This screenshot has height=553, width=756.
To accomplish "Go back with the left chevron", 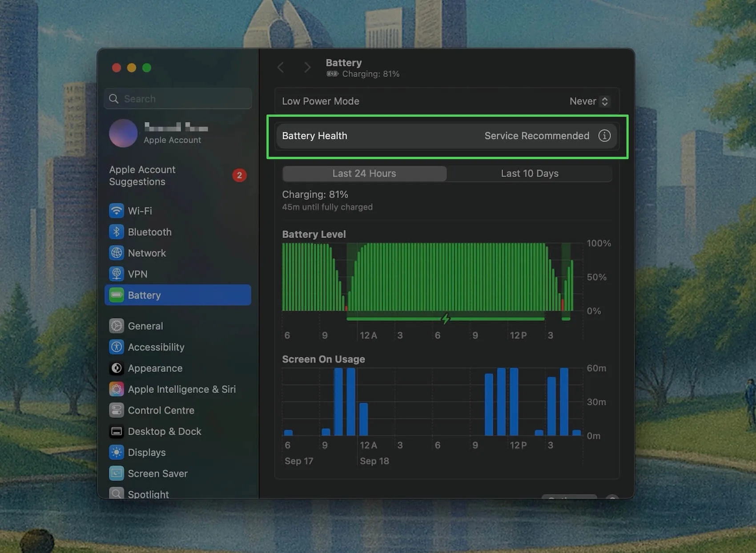I will (281, 68).
